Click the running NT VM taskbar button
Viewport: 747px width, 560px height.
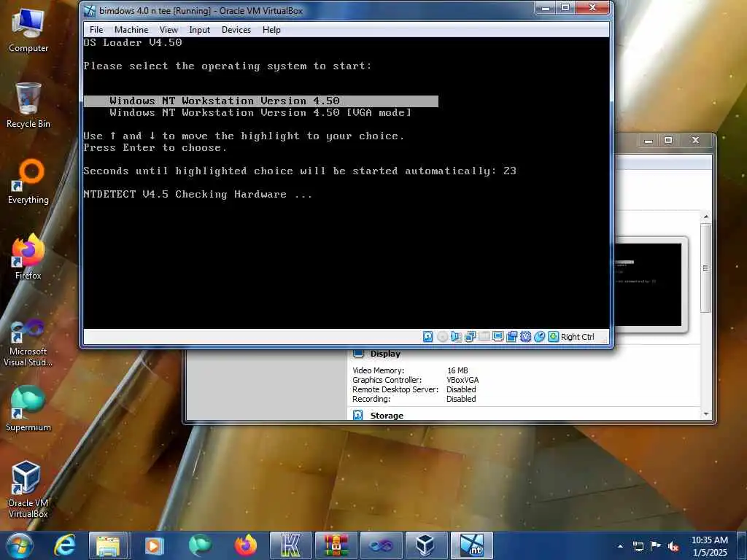pos(472,545)
